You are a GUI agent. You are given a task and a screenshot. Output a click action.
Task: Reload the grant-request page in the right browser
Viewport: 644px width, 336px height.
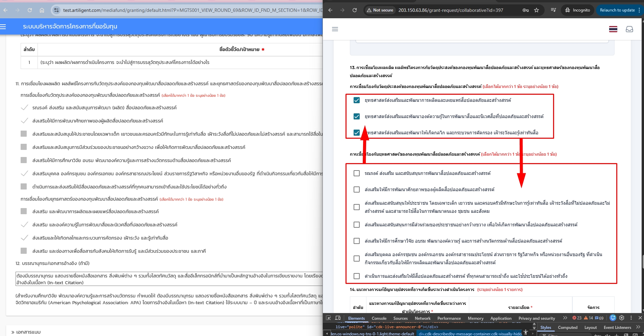355,10
